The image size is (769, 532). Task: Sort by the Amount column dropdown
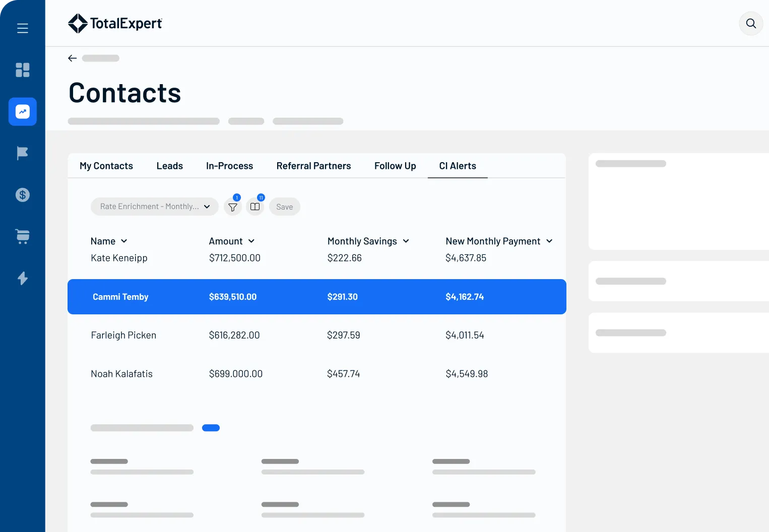(231, 241)
